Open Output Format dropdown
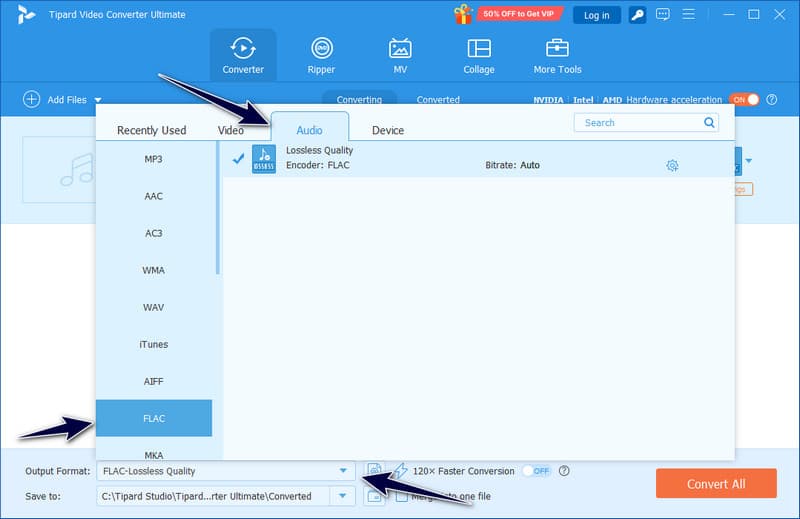 click(x=343, y=471)
